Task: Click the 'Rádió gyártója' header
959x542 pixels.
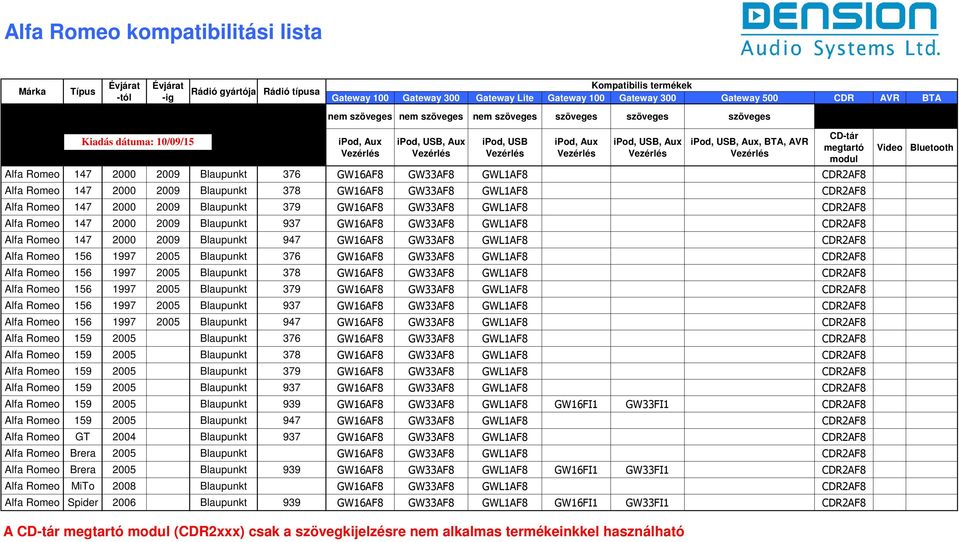Action: click(x=223, y=92)
